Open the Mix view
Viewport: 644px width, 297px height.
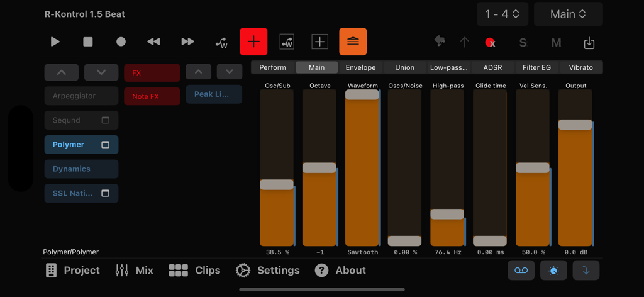[x=135, y=271]
